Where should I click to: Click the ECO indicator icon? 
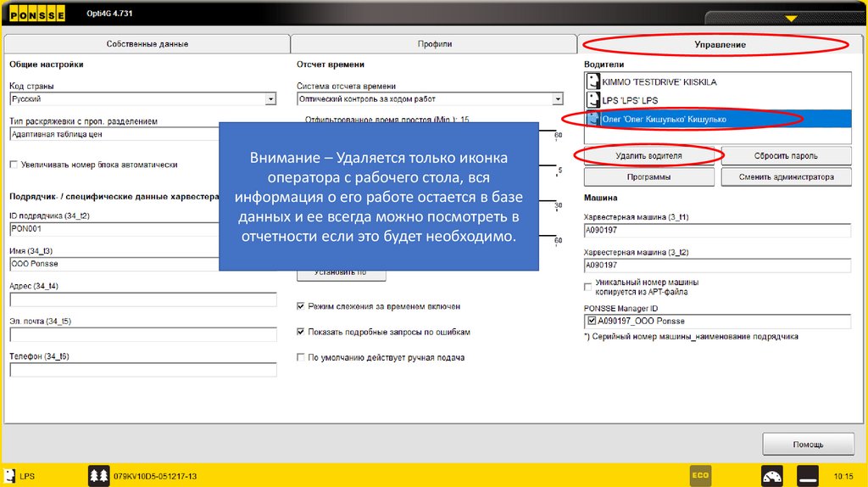700,475
